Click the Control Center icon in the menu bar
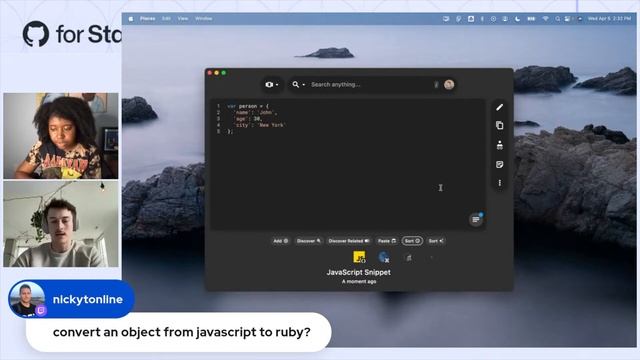 pos(567,19)
